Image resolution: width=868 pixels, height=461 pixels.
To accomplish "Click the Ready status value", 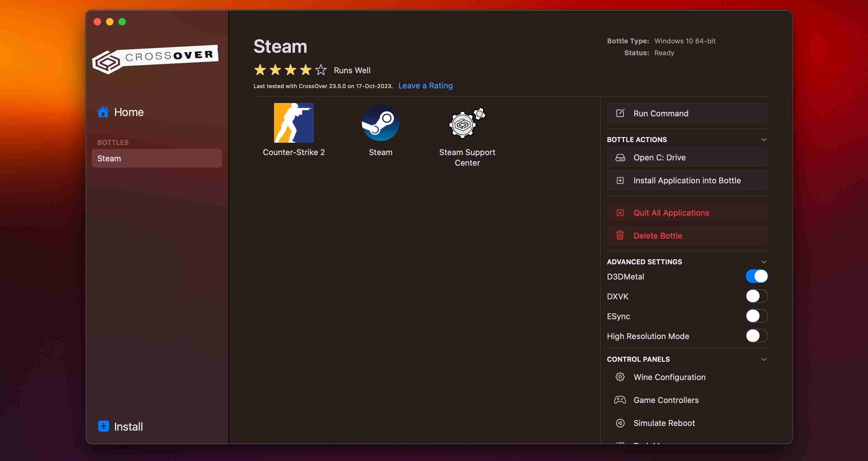I will [664, 53].
